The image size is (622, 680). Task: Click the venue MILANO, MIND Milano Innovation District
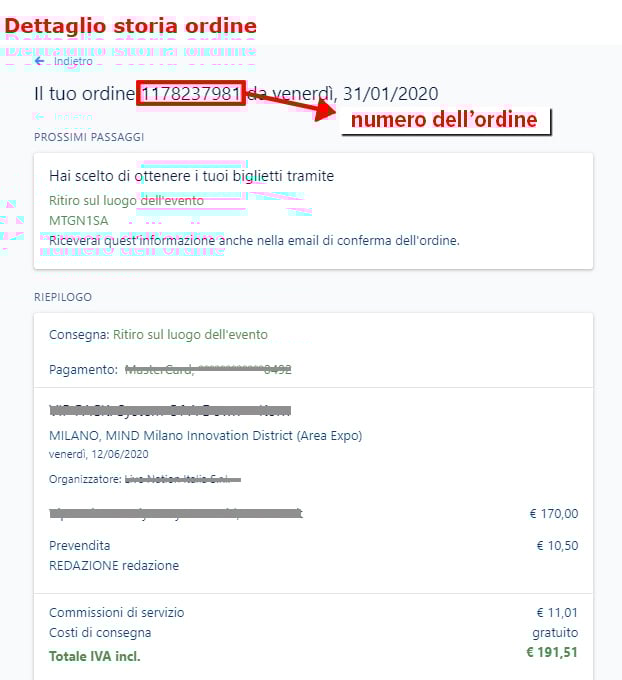[x=206, y=435]
